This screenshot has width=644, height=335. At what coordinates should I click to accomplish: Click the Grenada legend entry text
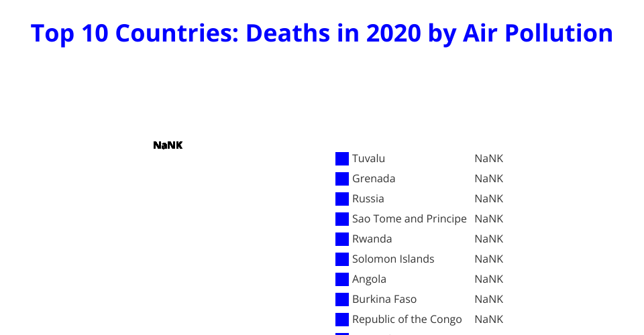point(374,179)
